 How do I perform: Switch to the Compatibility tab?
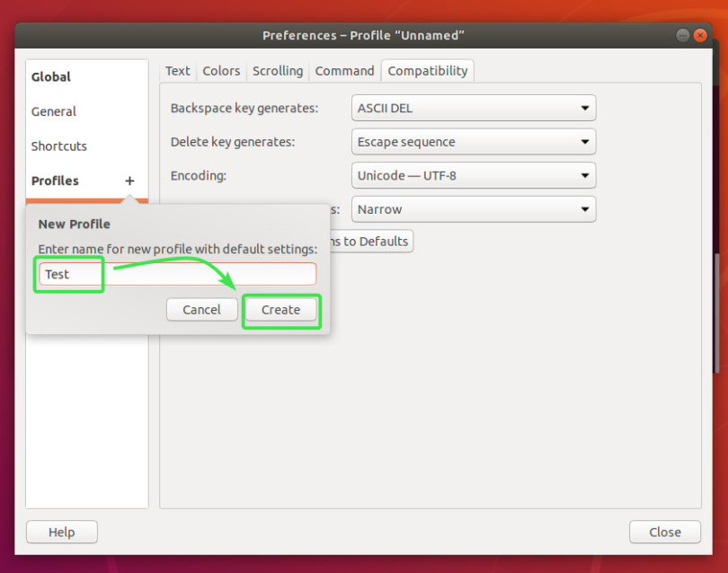[x=427, y=70]
